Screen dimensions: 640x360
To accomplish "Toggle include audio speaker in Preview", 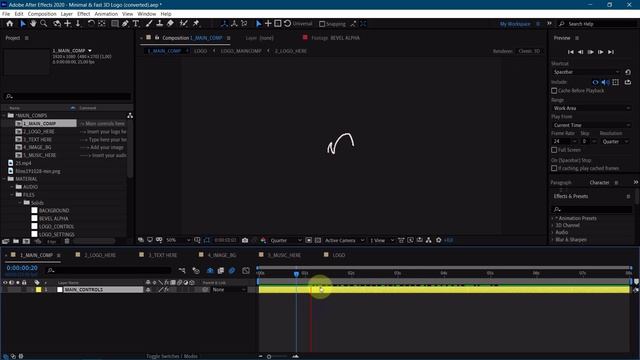I will point(605,82).
